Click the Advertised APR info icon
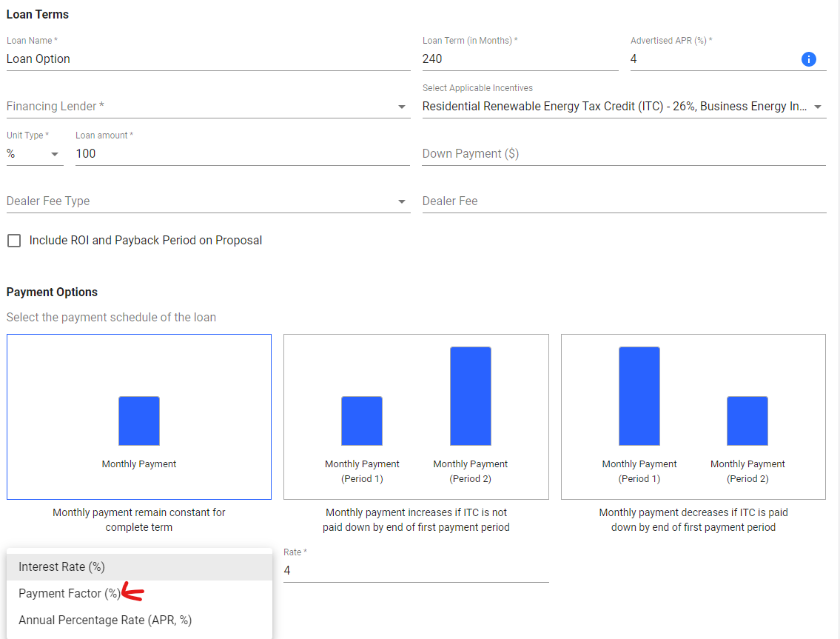 click(809, 59)
